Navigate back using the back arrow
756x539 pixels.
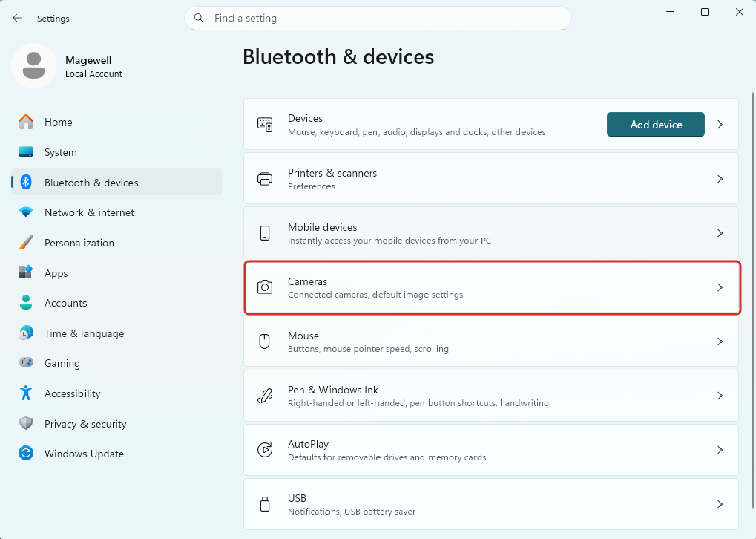tap(17, 18)
